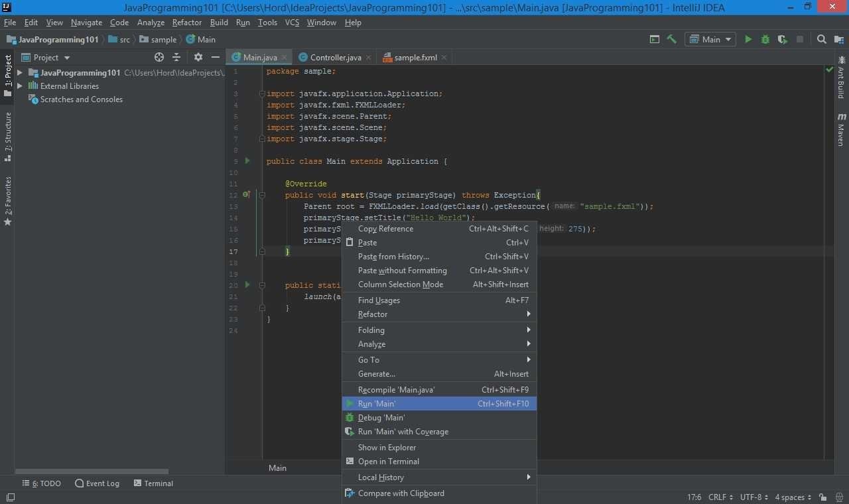Click the inspector icon at the status bar's far right

click(x=838, y=497)
